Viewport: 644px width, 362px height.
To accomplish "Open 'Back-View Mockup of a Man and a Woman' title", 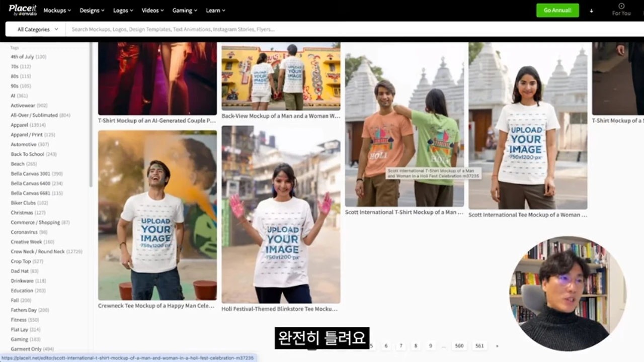I will 281,116.
